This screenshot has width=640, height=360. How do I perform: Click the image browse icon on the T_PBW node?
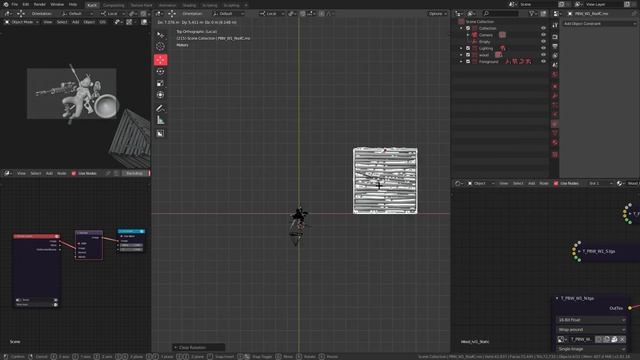[x=562, y=339]
